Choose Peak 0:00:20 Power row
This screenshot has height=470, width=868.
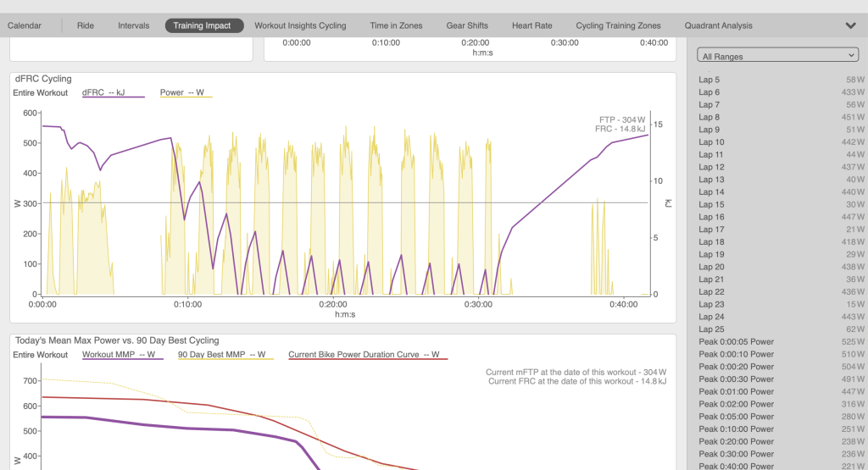point(781,367)
